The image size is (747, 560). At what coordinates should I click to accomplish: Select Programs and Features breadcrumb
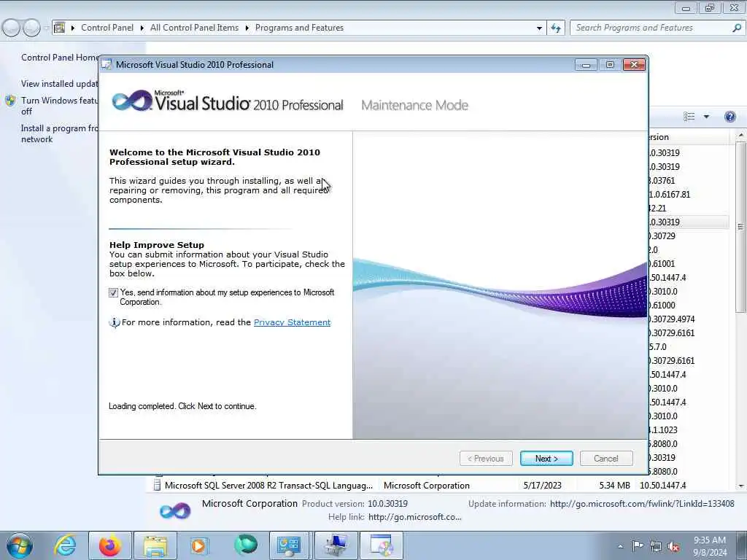click(299, 28)
